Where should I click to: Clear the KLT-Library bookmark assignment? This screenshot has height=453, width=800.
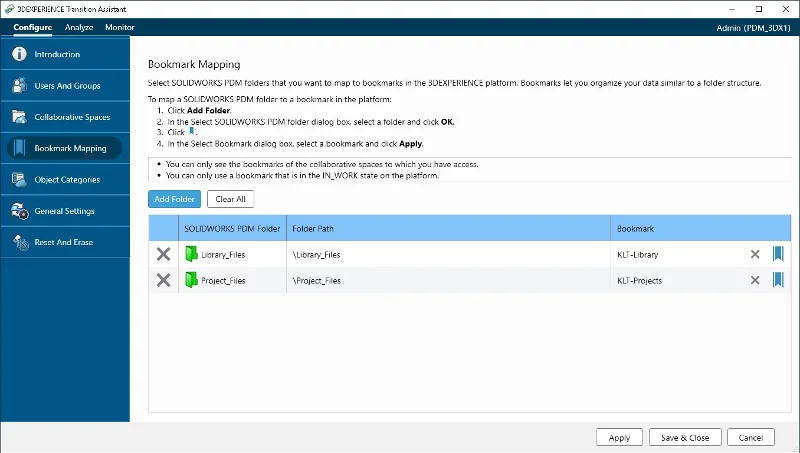tap(755, 254)
